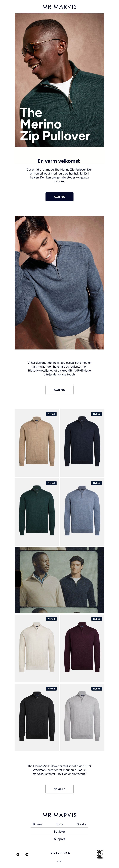Click the outlined KØB NU button
This screenshot has height=868, width=119.
(59, 390)
